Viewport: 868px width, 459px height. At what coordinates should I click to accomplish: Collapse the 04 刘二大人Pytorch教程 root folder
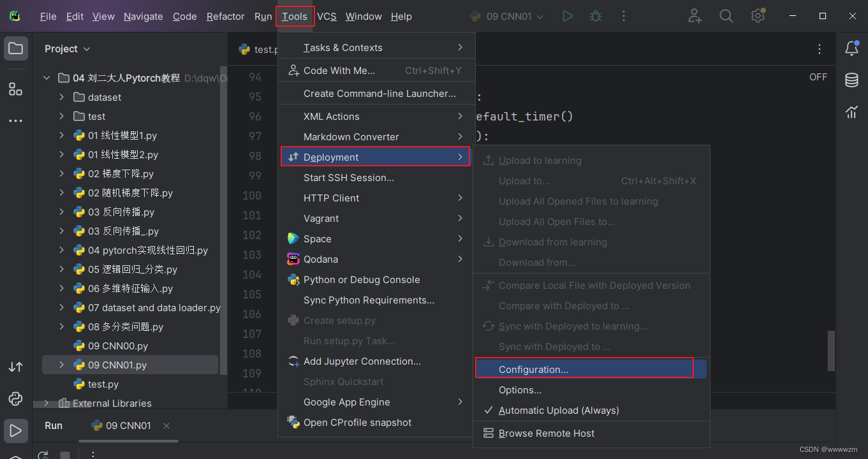tap(47, 78)
